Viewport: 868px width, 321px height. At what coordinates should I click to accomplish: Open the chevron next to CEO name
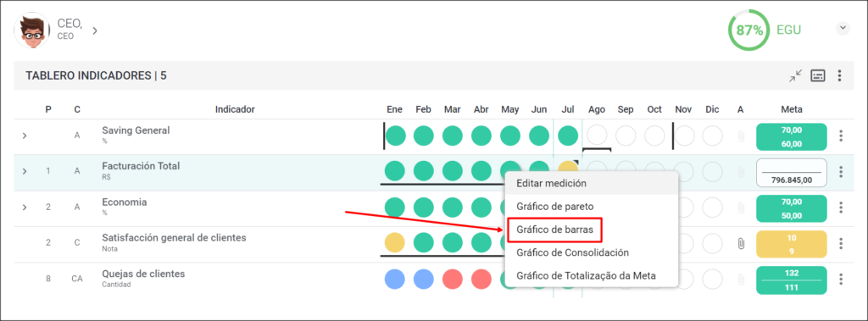95,30
